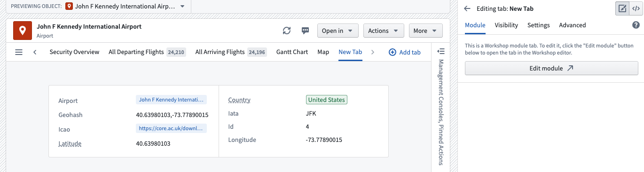Expand the Previewing Object dropdown
Viewport: 644px width, 172px height.
tap(182, 7)
